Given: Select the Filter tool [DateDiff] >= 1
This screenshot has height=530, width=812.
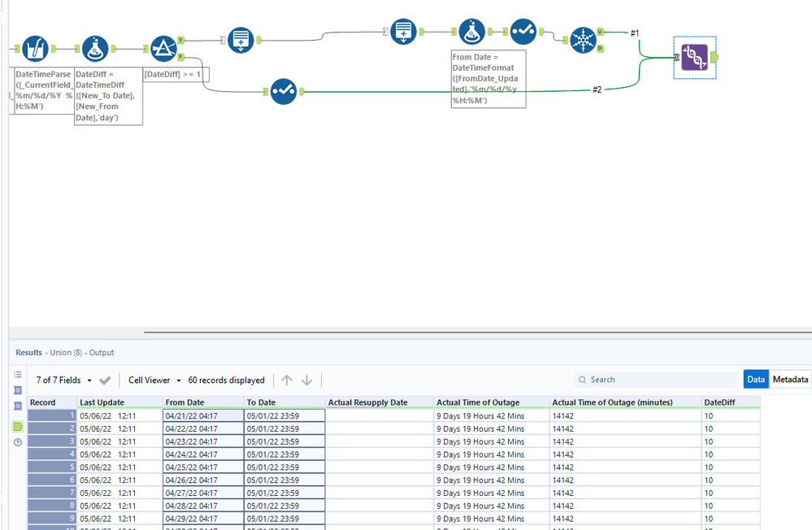Looking at the screenshot, I should point(163,49).
